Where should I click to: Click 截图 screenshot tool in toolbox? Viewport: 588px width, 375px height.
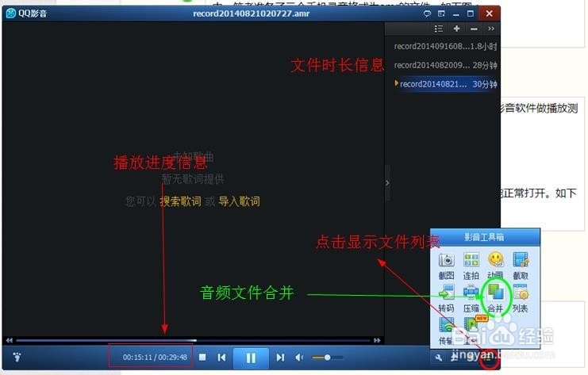click(446, 266)
